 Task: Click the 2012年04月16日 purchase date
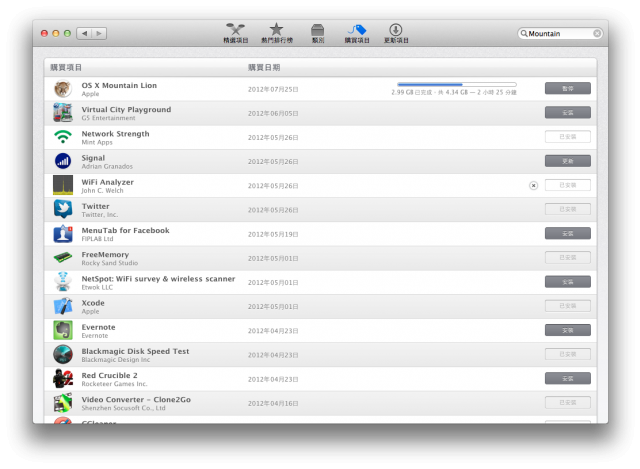tap(273, 403)
